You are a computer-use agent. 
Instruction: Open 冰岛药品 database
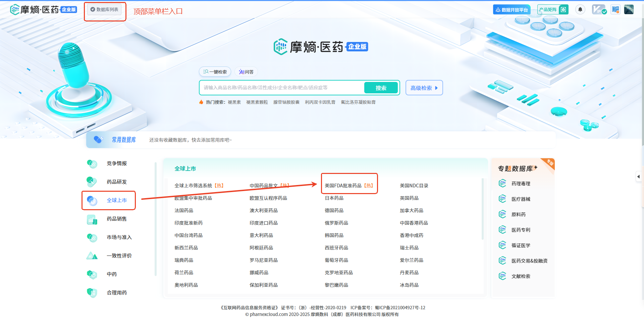pyautogui.click(x=409, y=285)
